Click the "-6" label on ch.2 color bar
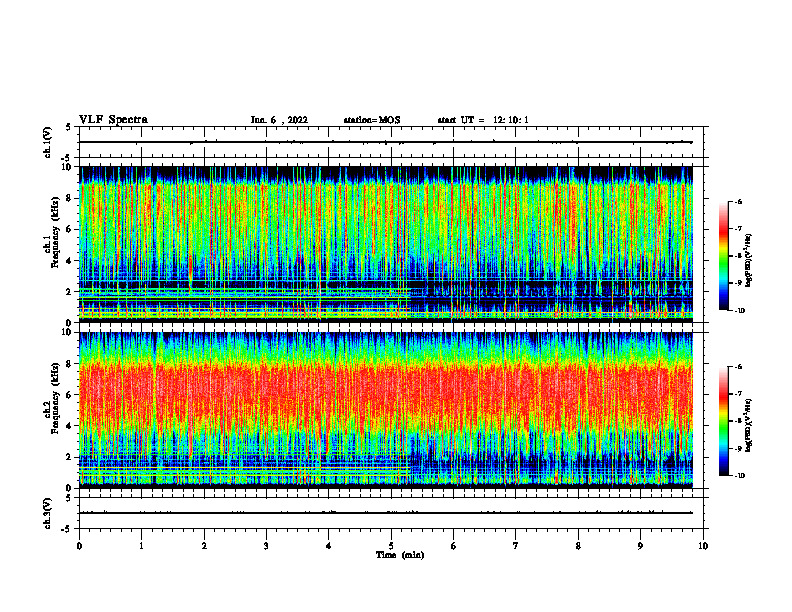This screenshot has height=612, width=792. point(738,367)
